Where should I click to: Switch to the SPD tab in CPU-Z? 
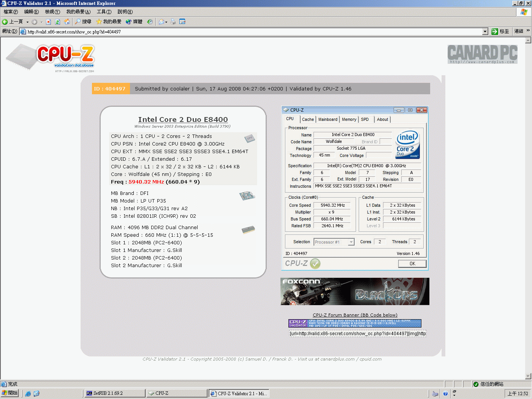365,119
